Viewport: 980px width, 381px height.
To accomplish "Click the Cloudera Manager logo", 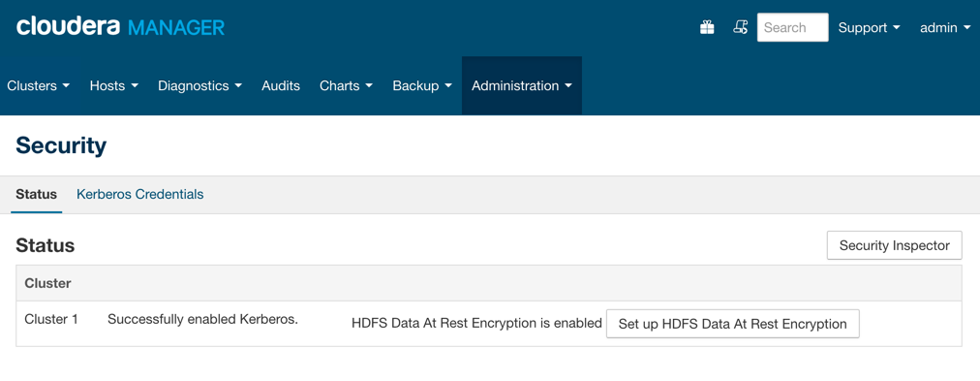I will 120,27.
